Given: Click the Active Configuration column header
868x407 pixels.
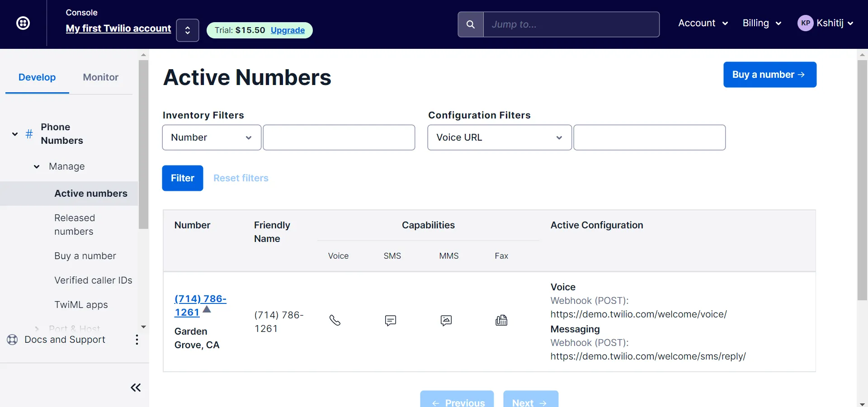Looking at the screenshot, I should 597,225.
